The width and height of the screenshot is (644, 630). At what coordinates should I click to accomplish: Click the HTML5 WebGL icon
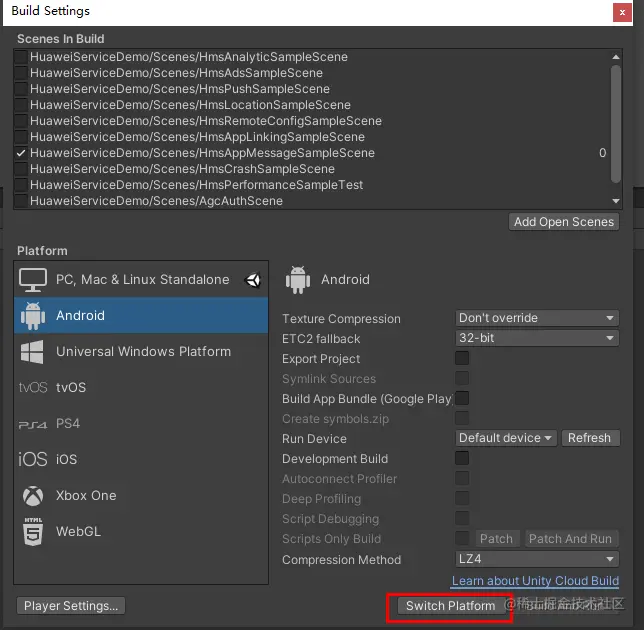tap(33, 531)
